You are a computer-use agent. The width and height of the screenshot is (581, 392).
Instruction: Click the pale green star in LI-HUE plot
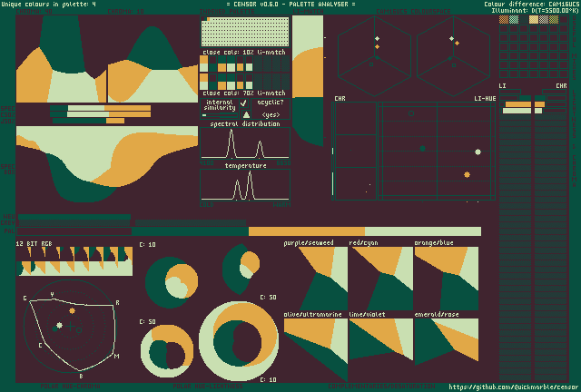478,152
